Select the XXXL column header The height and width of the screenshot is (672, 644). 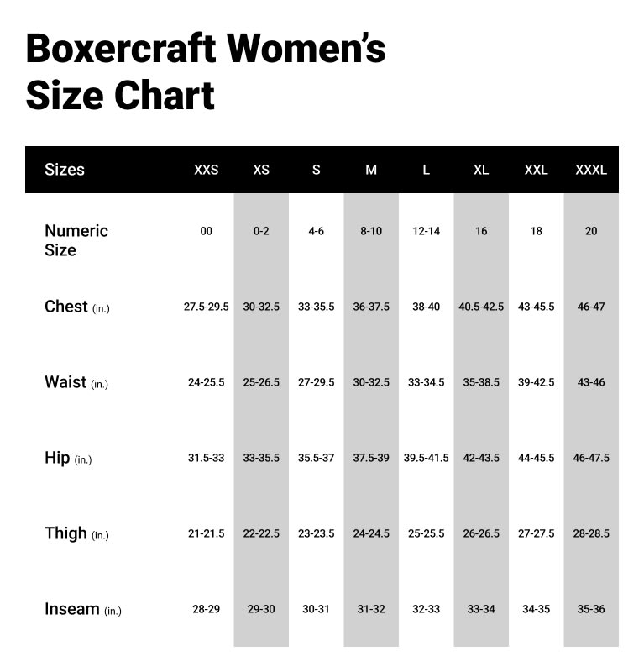[591, 170]
